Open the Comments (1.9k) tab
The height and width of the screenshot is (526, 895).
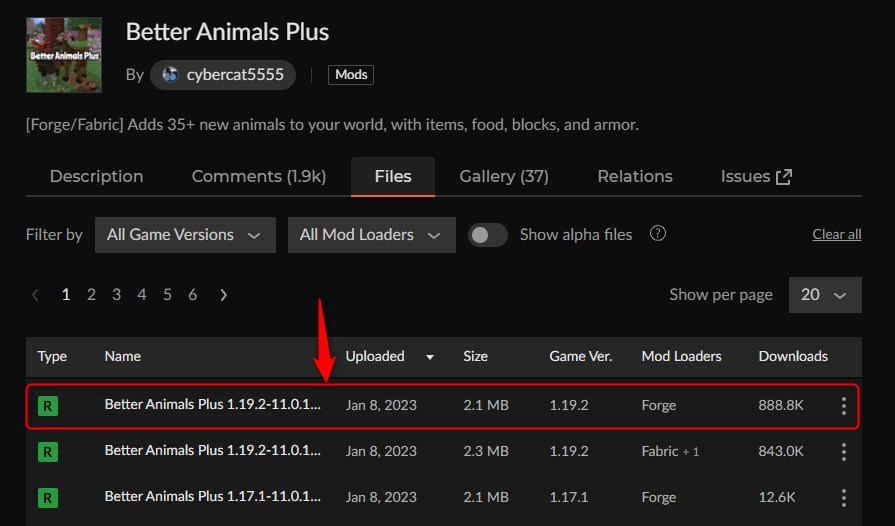click(x=258, y=176)
